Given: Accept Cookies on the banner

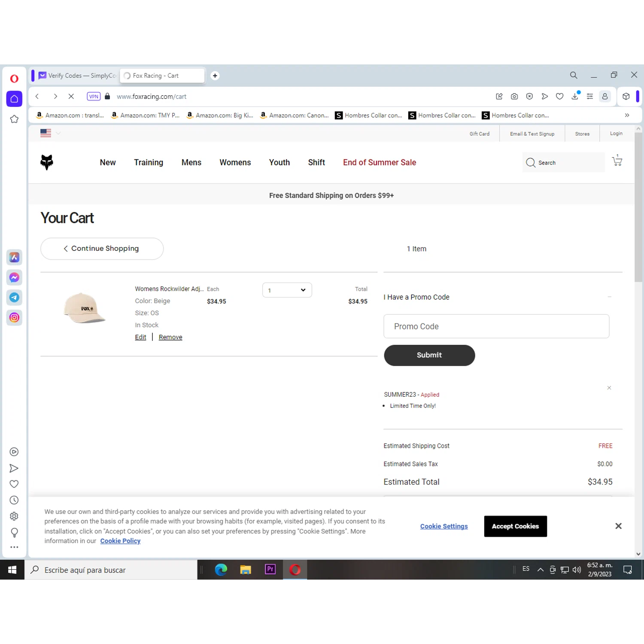Looking at the screenshot, I should 516,526.
